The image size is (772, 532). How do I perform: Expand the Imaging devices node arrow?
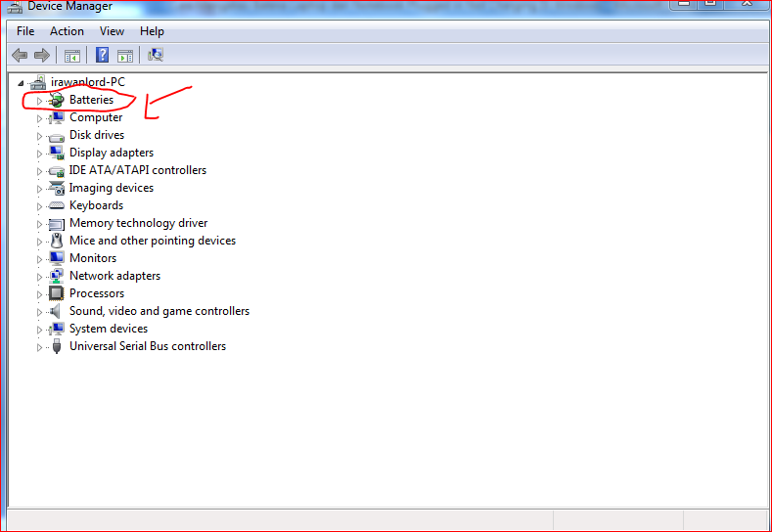coord(39,189)
